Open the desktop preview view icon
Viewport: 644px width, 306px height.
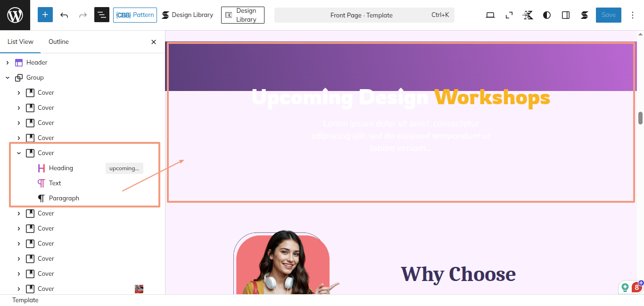(x=490, y=15)
